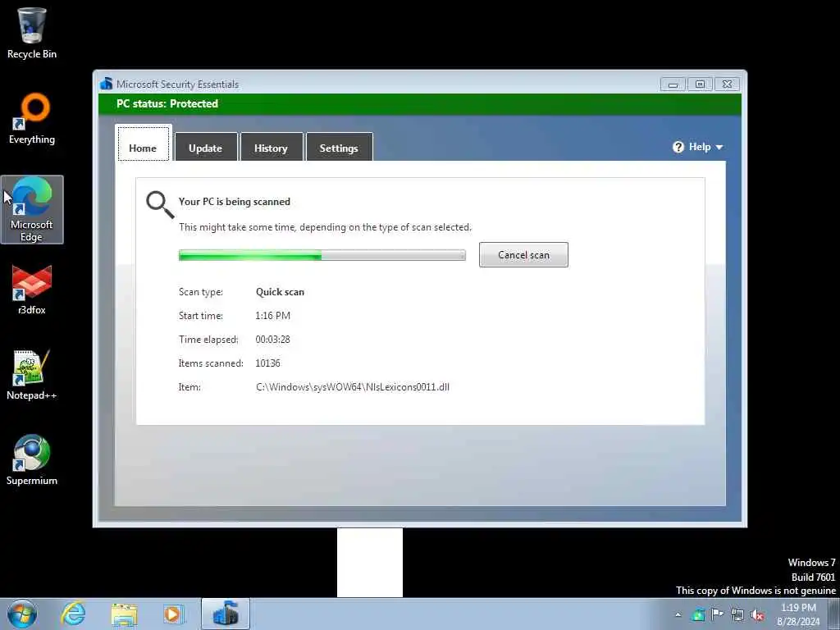Select the Supermium desktop shortcut
This screenshot has width=840, height=630.
point(32,460)
